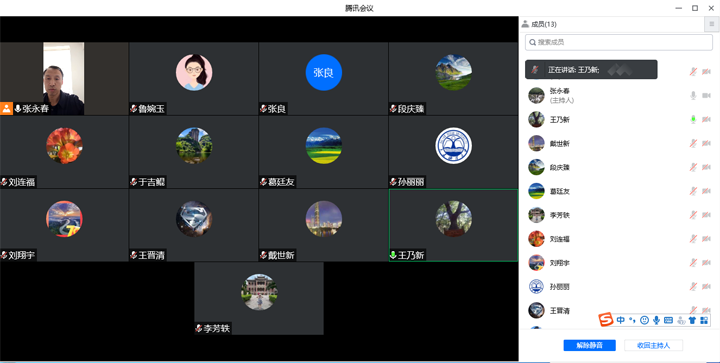Click 戴世新 name in the members list
Viewport: 720px width, 363px height.
click(560, 144)
